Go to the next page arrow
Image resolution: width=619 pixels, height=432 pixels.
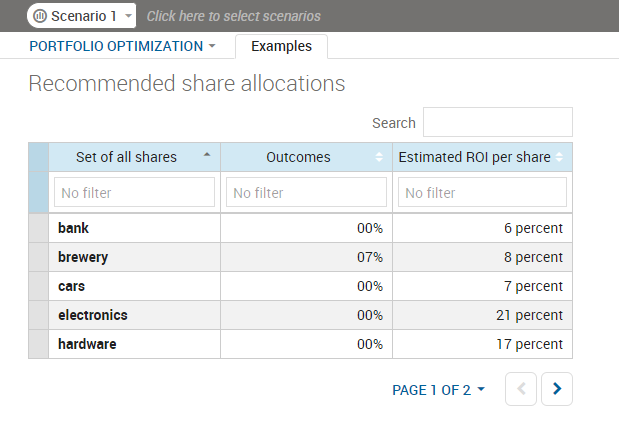click(x=557, y=389)
